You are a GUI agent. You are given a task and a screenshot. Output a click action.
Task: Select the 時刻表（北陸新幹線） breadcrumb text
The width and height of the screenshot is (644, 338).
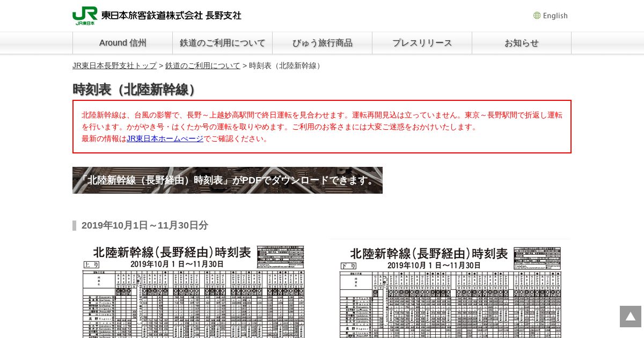(286, 65)
